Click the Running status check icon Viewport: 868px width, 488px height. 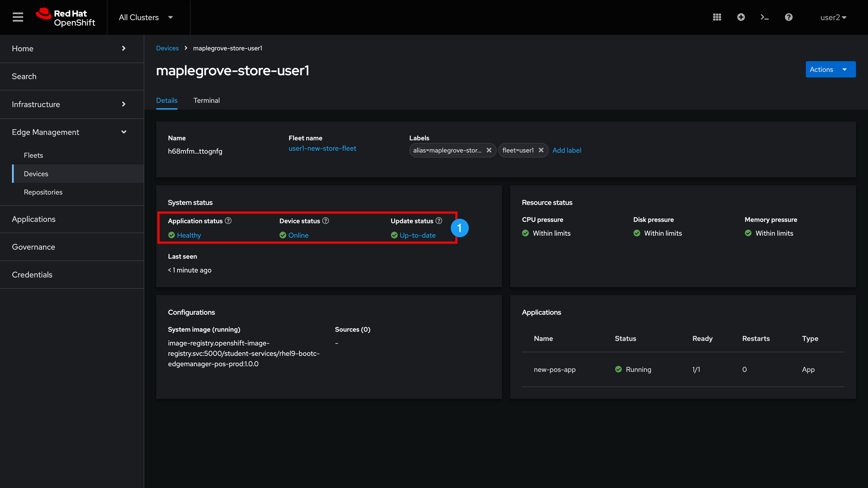click(618, 369)
